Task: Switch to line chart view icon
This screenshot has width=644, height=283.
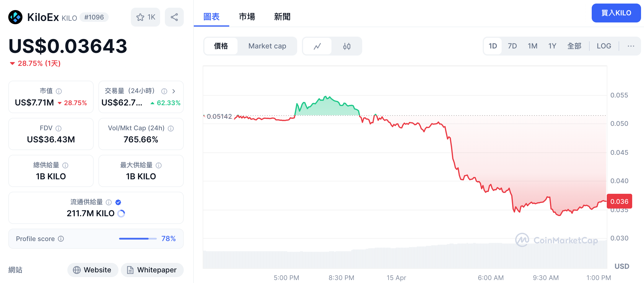Action: tap(317, 46)
